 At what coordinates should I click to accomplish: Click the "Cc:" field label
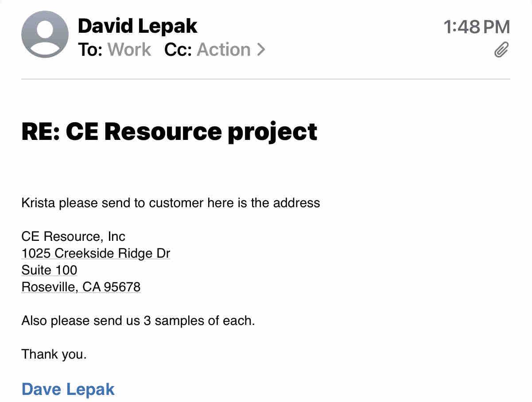pos(178,50)
